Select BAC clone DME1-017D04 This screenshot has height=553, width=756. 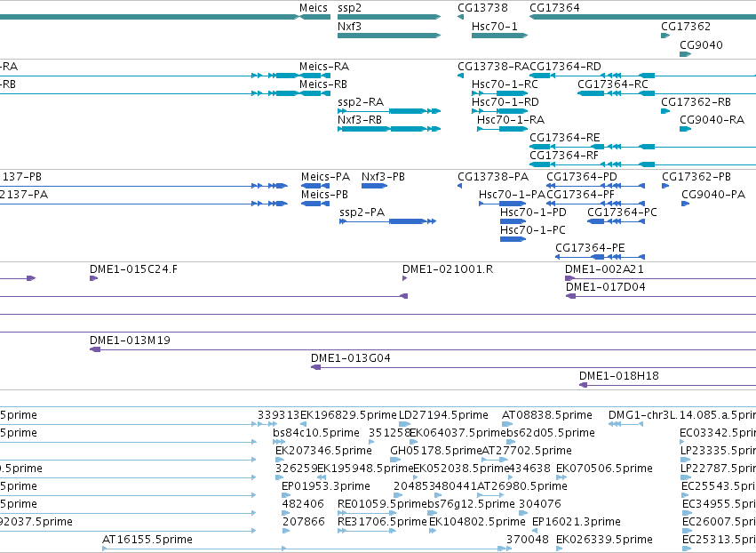point(606,287)
